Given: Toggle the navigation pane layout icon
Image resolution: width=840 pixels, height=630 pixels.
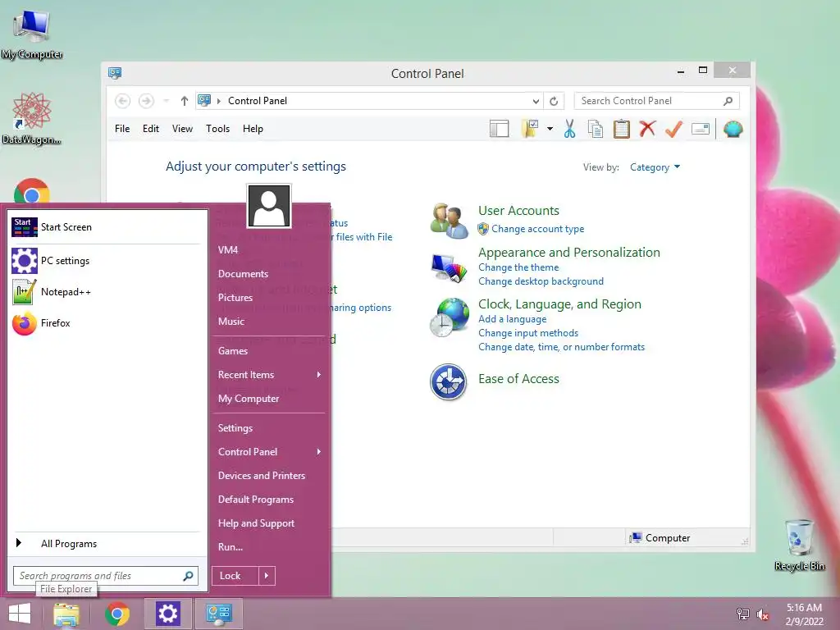Looking at the screenshot, I should pos(499,129).
